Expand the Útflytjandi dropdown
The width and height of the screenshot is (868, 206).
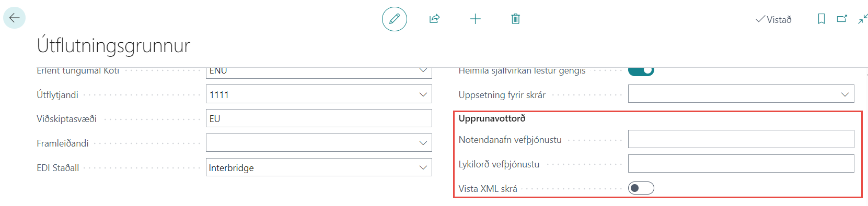pyautogui.click(x=423, y=94)
